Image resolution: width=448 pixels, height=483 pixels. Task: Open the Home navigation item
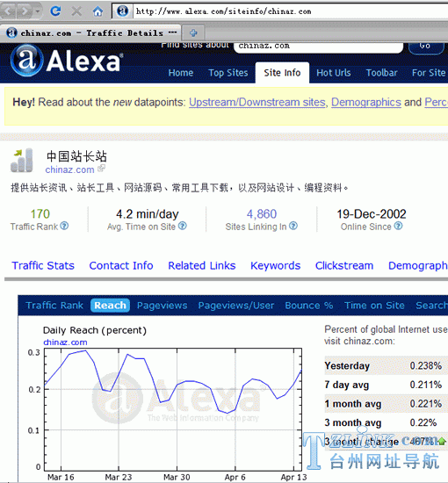coord(181,73)
